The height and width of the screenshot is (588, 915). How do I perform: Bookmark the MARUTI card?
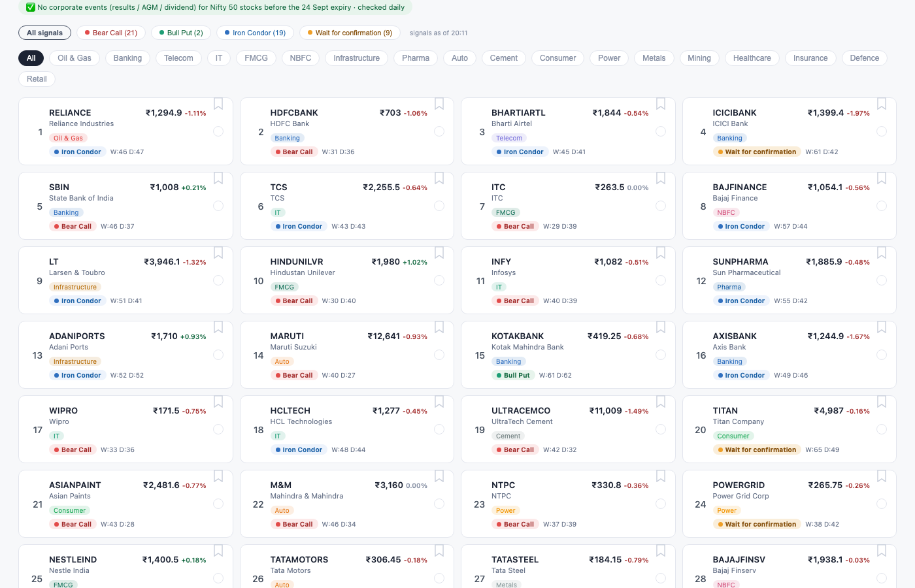(439, 327)
